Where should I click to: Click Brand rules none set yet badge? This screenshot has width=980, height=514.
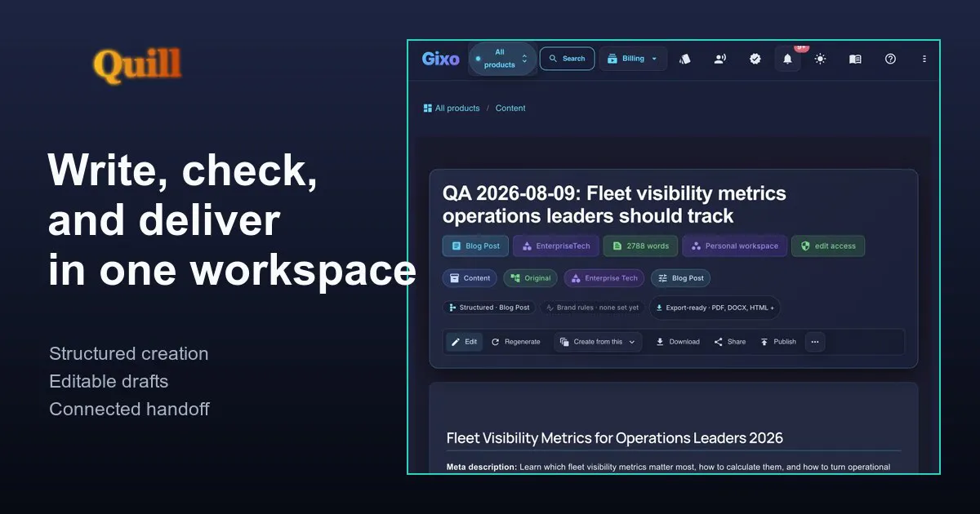pos(592,308)
